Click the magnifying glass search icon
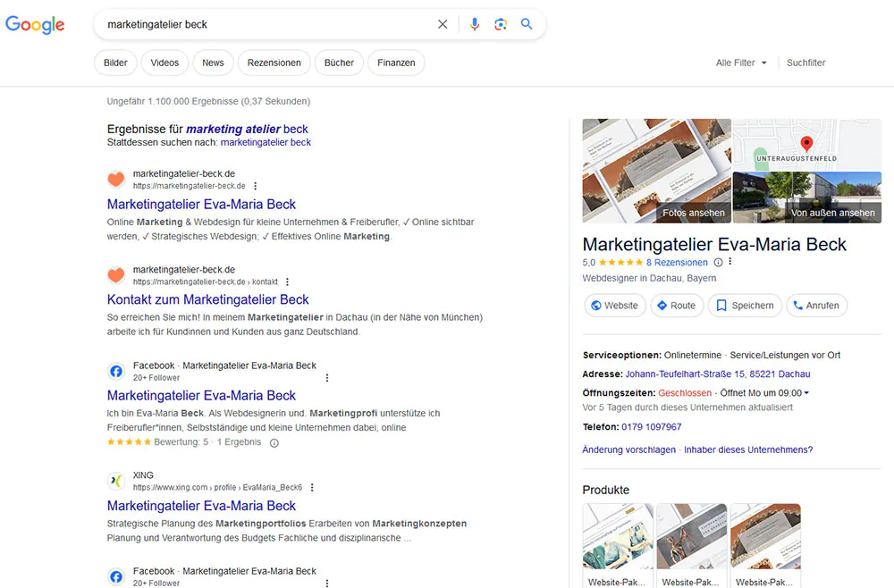Viewport: 894px width, 588px height. 527,24
